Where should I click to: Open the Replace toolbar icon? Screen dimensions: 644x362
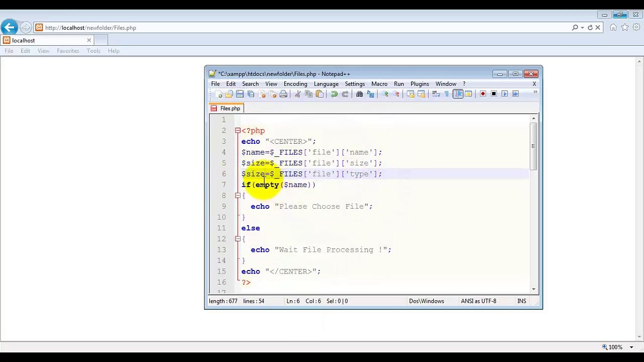(370, 94)
